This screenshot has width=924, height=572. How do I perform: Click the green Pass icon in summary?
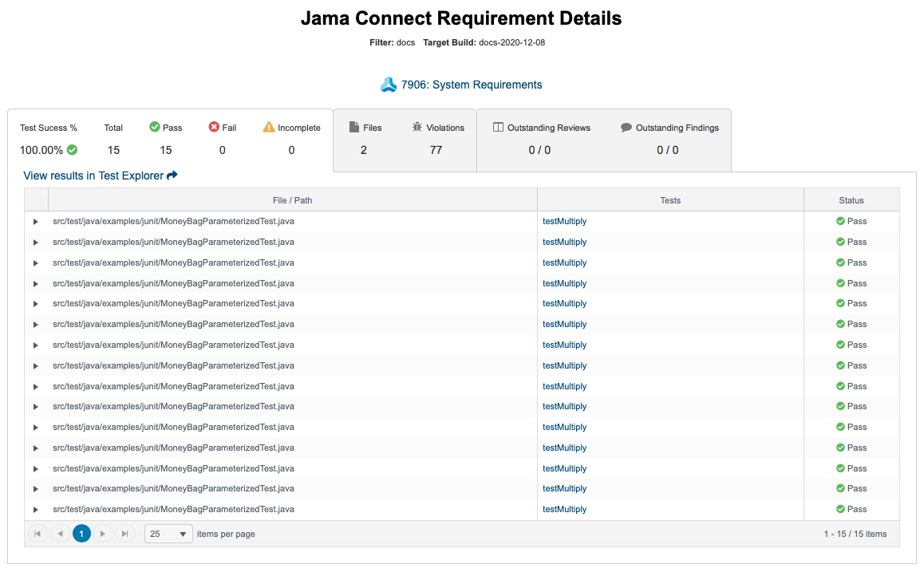point(154,127)
